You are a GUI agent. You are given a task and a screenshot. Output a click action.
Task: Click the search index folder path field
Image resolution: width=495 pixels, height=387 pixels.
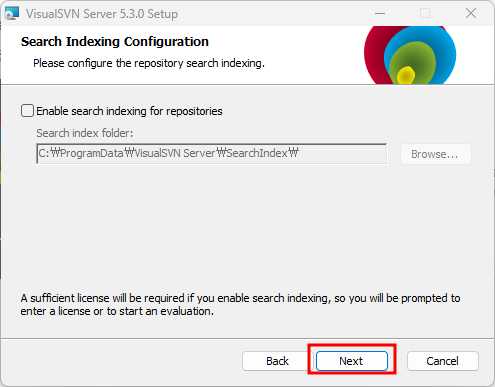212,154
